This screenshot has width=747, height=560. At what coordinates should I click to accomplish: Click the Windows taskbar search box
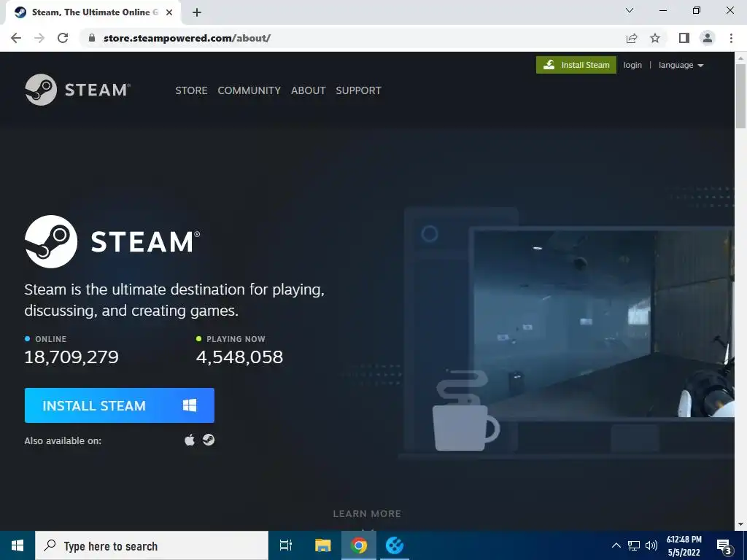152,545
